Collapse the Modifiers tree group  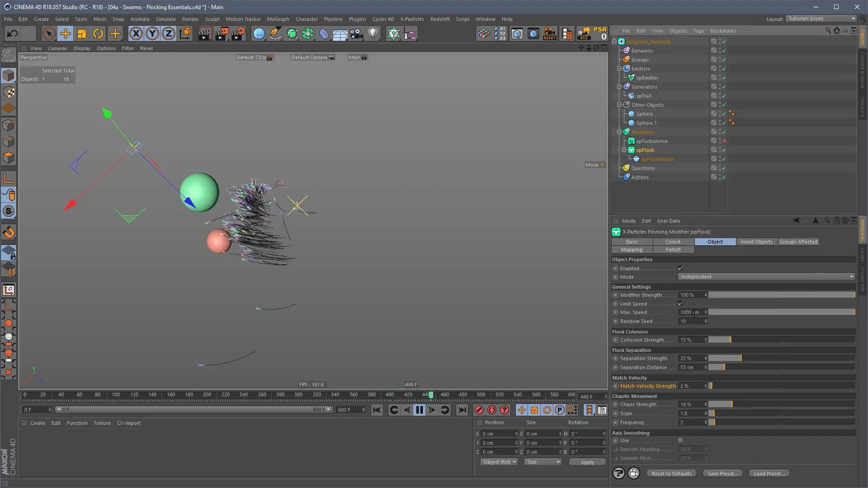619,132
